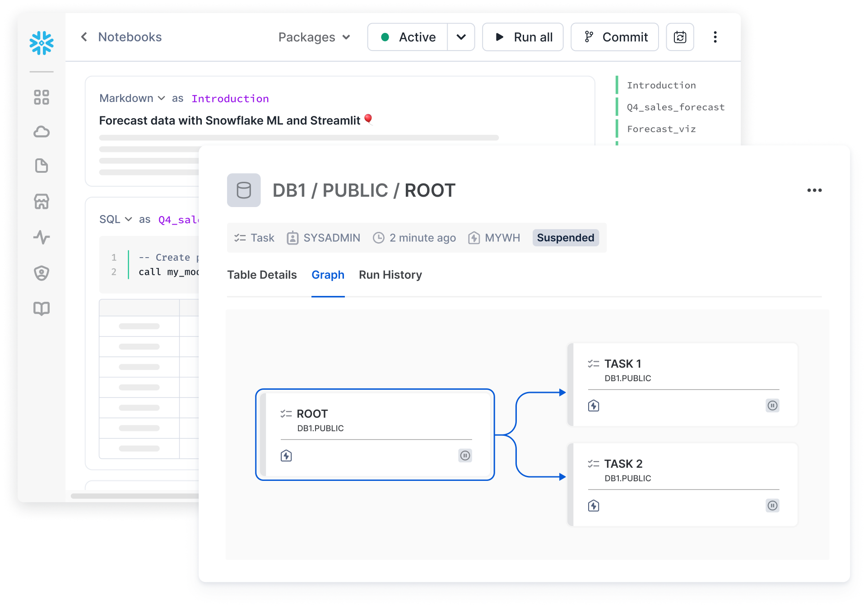
Task: Click the Commit button
Action: tap(615, 37)
